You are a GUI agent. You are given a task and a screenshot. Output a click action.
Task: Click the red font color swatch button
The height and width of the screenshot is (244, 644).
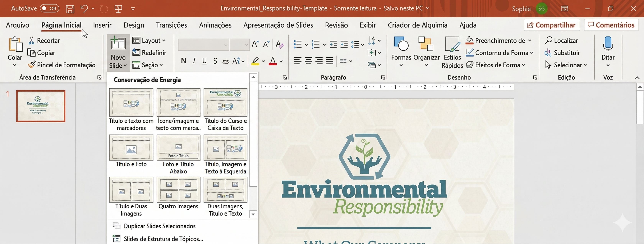click(x=273, y=61)
